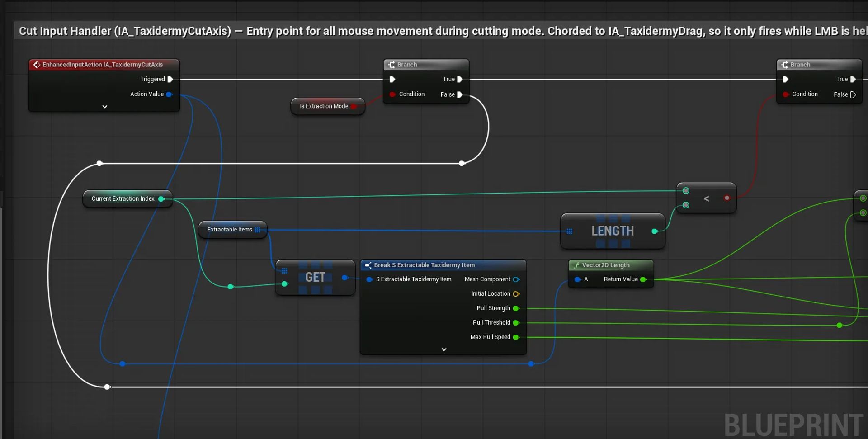Click the S Extractable Taxidermy Item input pin

click(369, 279)
